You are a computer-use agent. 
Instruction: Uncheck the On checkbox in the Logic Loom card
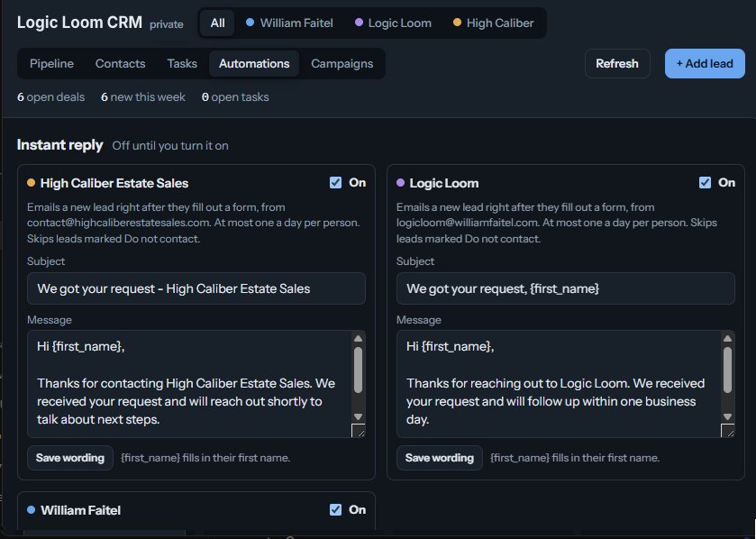pos(705,183)
